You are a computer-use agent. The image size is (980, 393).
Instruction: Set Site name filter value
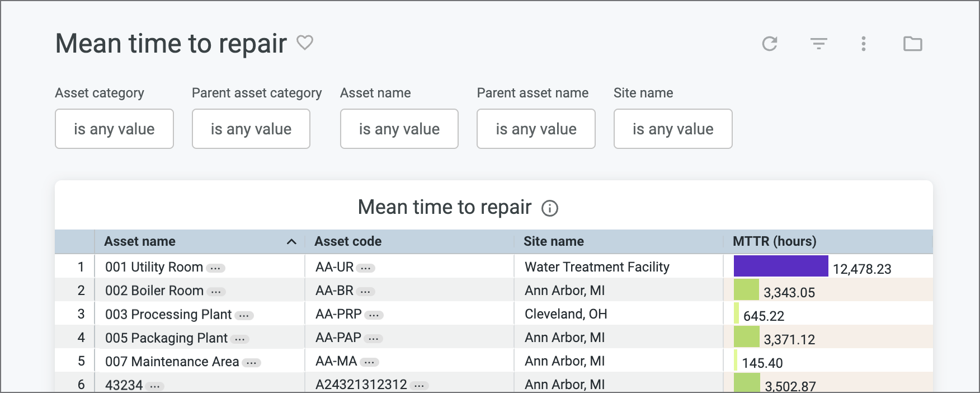click(x=672, y=129)
